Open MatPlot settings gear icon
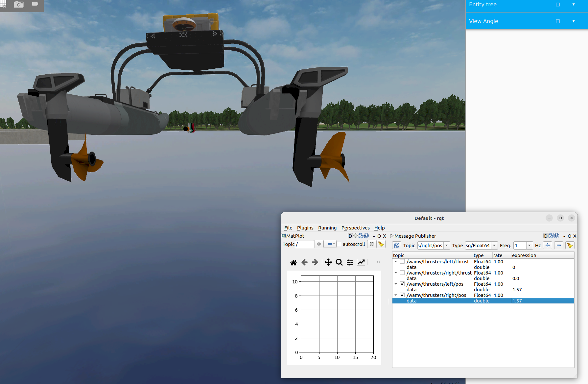The width and height of the screenshot is (588, 384). click(355, 236)
